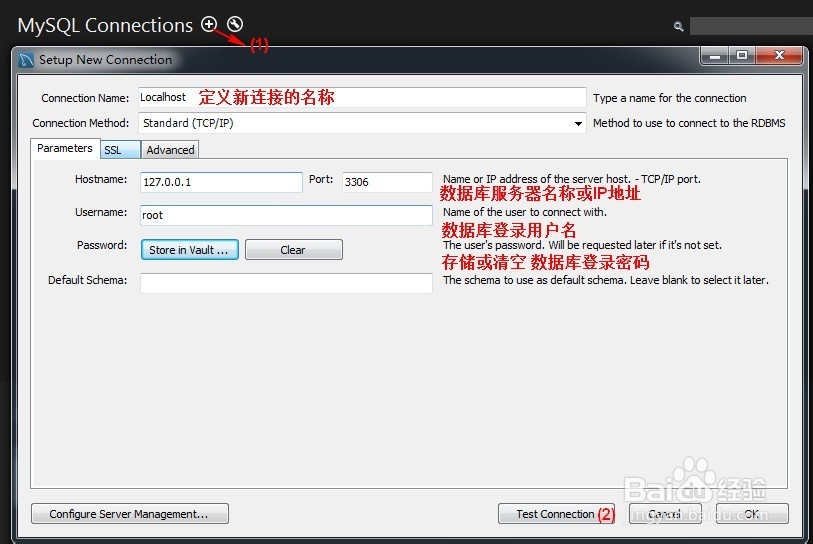Open the Connection Method dropdown
Viewport: 813px width, 544px height.
click(x=362, y=123)
